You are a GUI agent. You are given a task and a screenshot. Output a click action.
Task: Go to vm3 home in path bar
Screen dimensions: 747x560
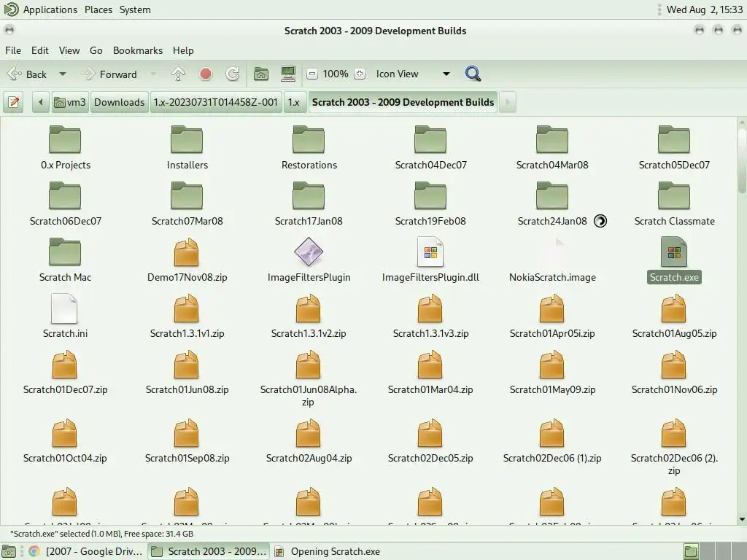click(x=70, y=102)
